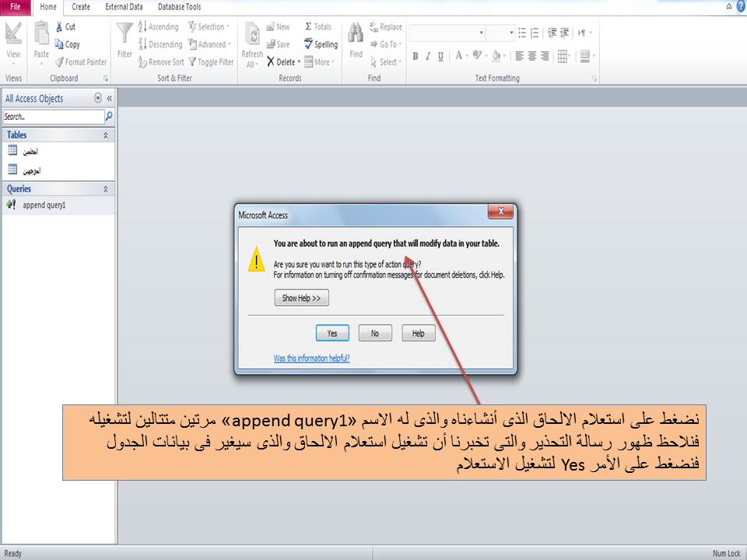Image resolution: width=747 pixels, height=560 pixels.
Task: Collapse the Tables group
Action: click(x=106, y=135)
